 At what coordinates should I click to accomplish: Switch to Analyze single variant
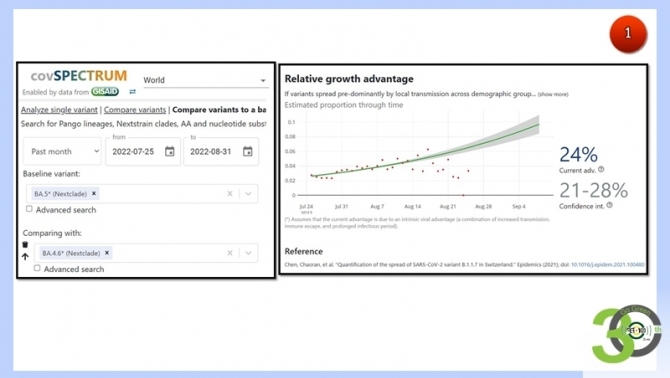[x=59, y=110]
